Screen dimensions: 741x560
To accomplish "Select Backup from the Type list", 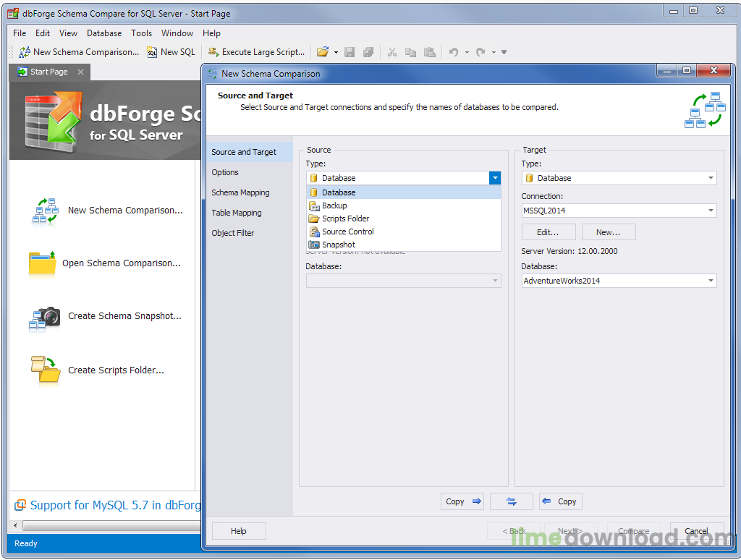I will pyautogui.click(x=334, y=205).
